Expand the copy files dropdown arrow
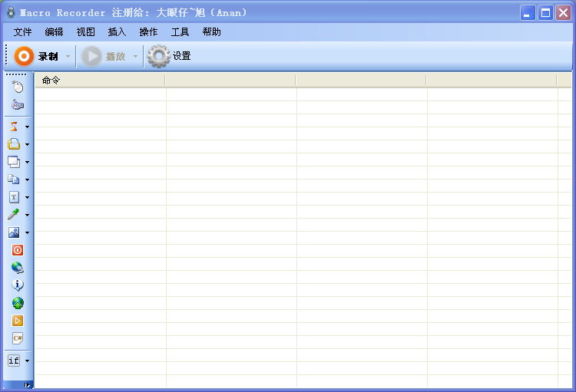The image size is (576, 392). click(27, 180)
